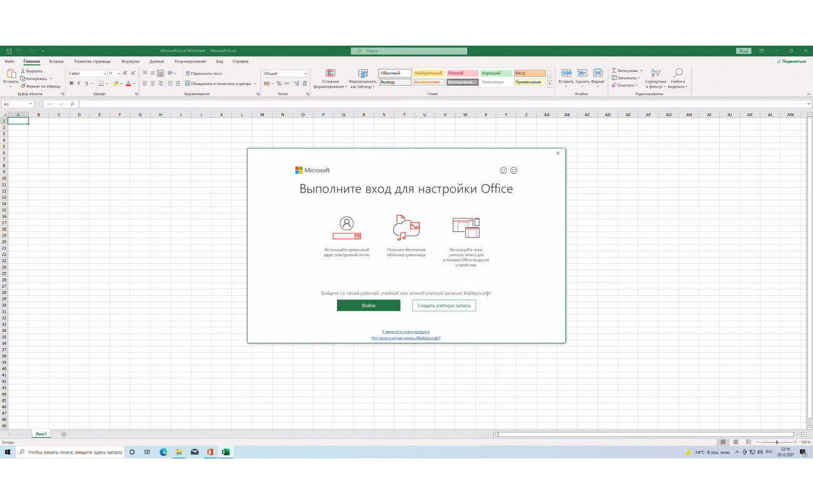The width and height of the screenshot is (813, 504).
Task: Expand the cell styles gallery
Action: point(550,84)
